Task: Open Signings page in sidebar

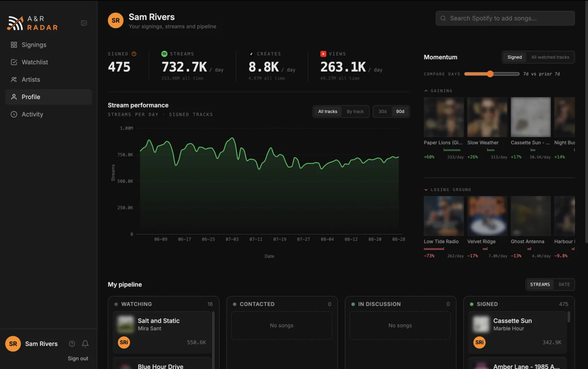Action: pyautogui.click(x=48, y=45)
